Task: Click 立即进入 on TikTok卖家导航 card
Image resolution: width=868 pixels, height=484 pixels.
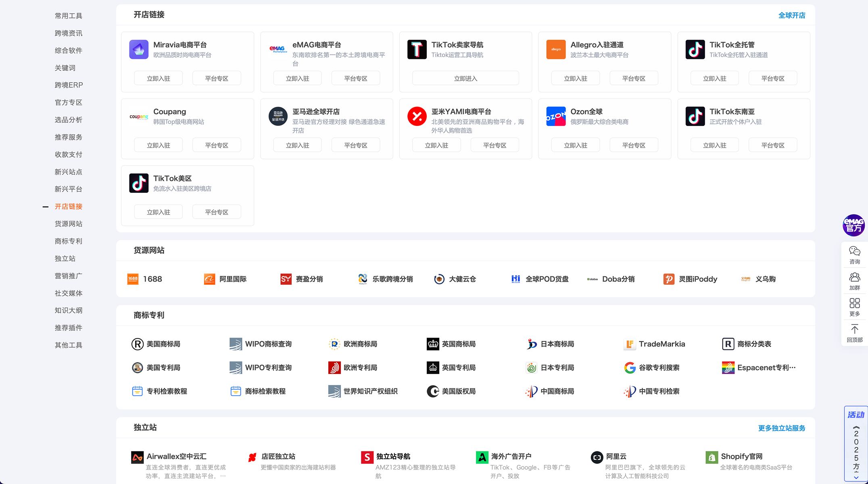Action: point(465,78)
